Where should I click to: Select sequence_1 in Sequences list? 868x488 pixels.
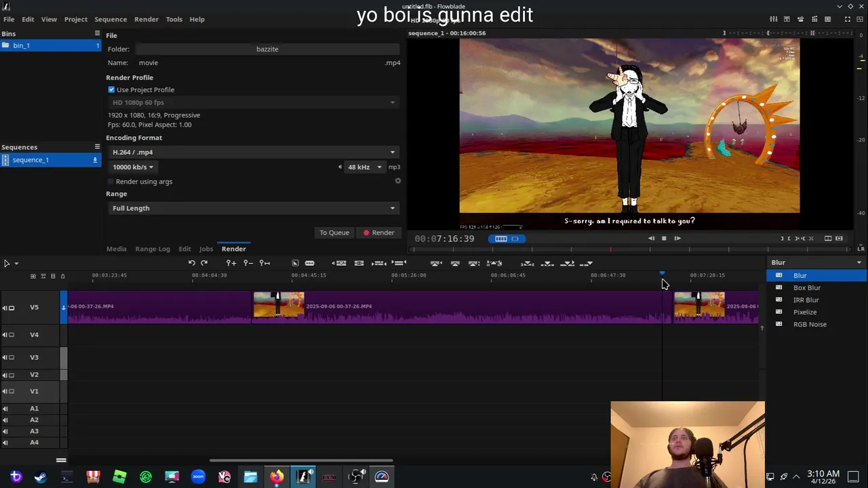coord(51,160)
